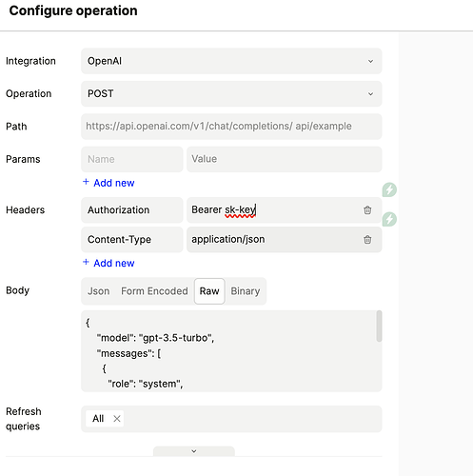
Task: Click the Refresh queries label
Action: point(24,419)
